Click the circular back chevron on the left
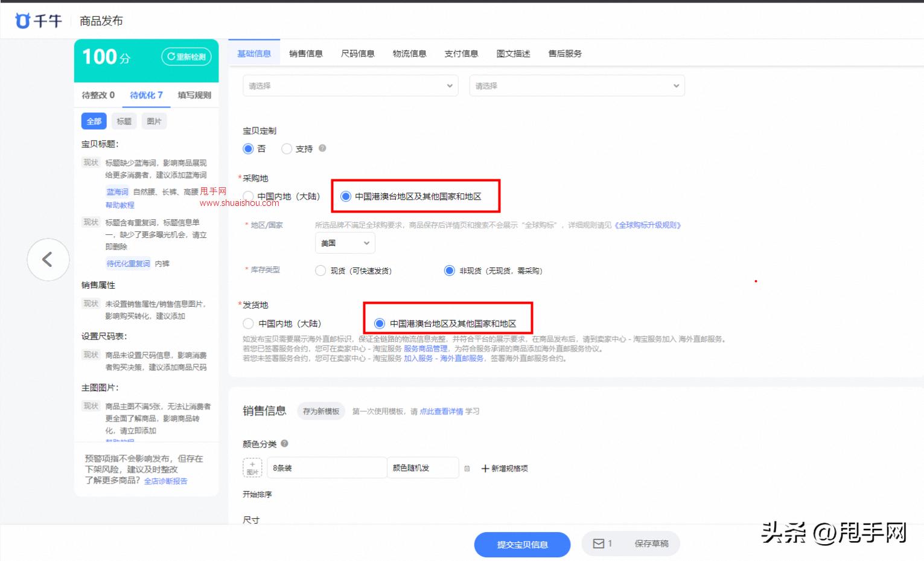The width and height of the screenshot is (924, 561). tap(48, 260)
